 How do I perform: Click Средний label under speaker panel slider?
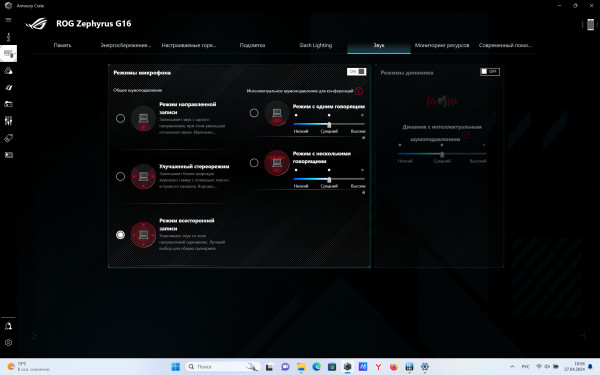pos(442,161)
